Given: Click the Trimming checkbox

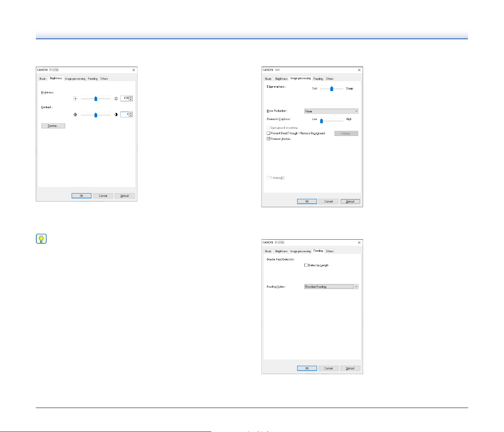Looking at the screenshot, I should coord(269,178).
